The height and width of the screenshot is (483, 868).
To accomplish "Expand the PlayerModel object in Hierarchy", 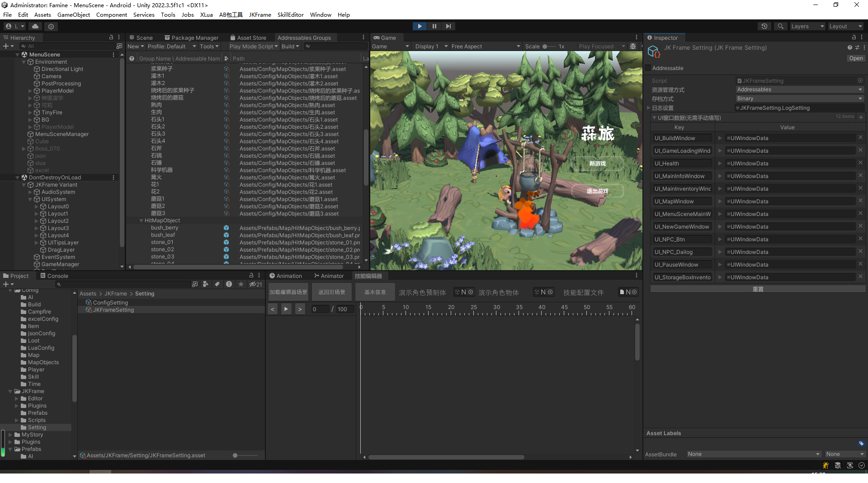I will pyautogui.click(x=30, y=91).
